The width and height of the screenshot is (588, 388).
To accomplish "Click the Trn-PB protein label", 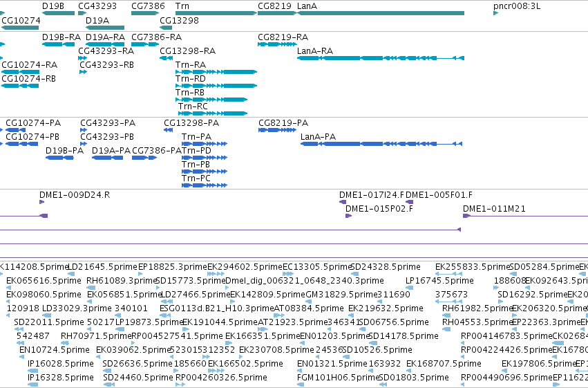I will click(x=196, y=165).
